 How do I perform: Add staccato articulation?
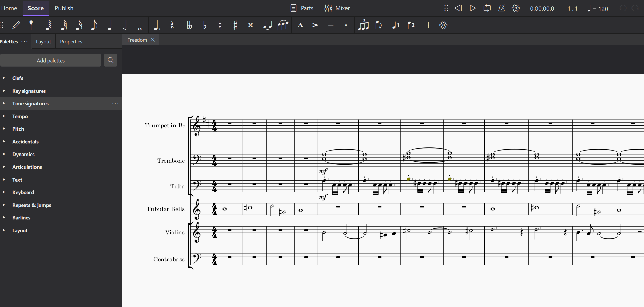346,25
